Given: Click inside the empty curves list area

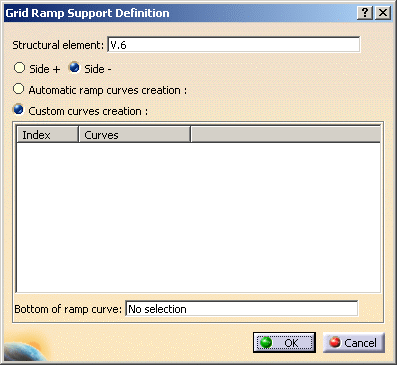Looking at the screenshot, I should (x=198, y=218).
